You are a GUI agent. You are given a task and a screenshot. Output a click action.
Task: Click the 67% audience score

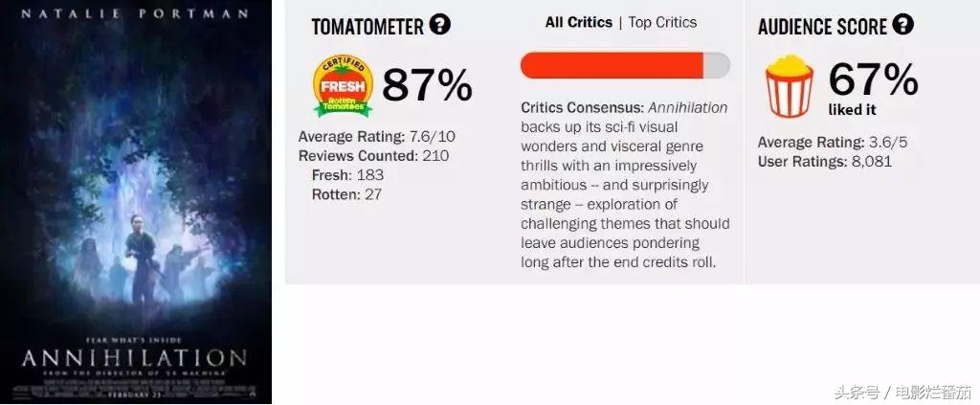(x=873, y=79)
